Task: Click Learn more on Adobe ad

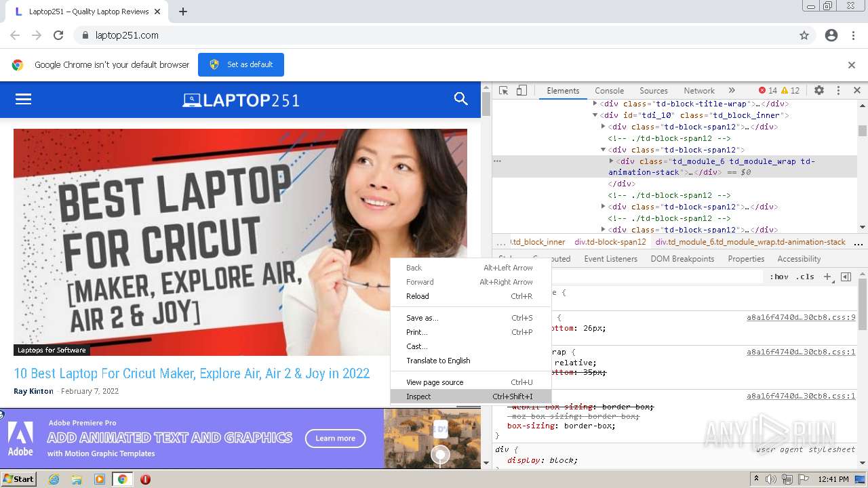Action: coord(335,439)
